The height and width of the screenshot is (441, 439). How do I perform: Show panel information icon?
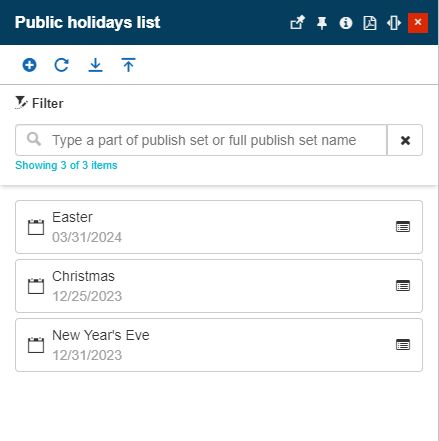point(346,23)
